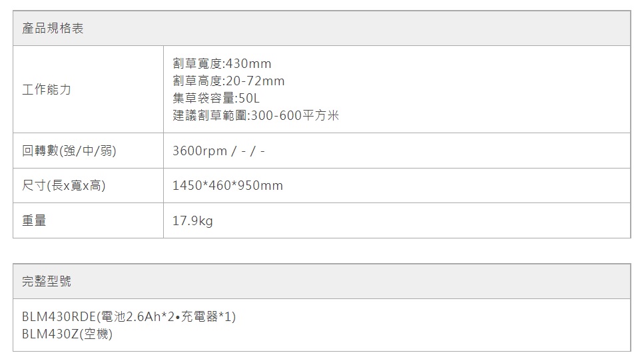Click the 17.9kg weight value
Screen dimensions: 644x363
click(192, 220)
